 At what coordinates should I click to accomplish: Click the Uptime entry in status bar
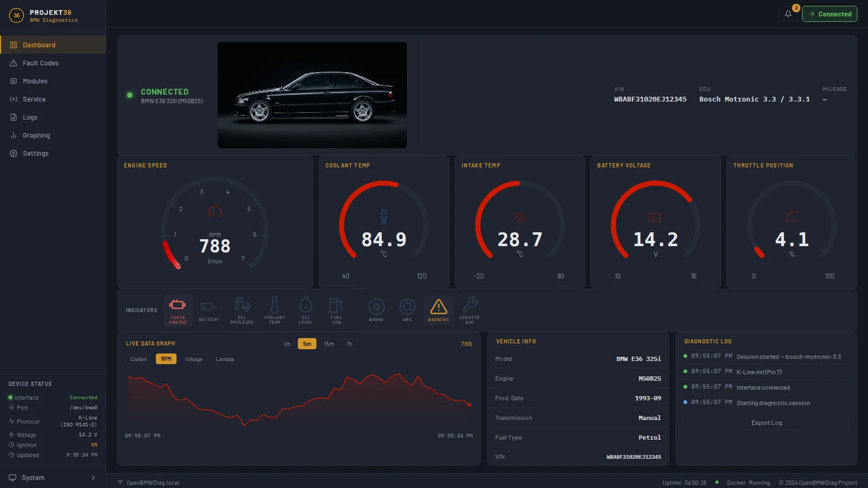click(x=684, y=483)
